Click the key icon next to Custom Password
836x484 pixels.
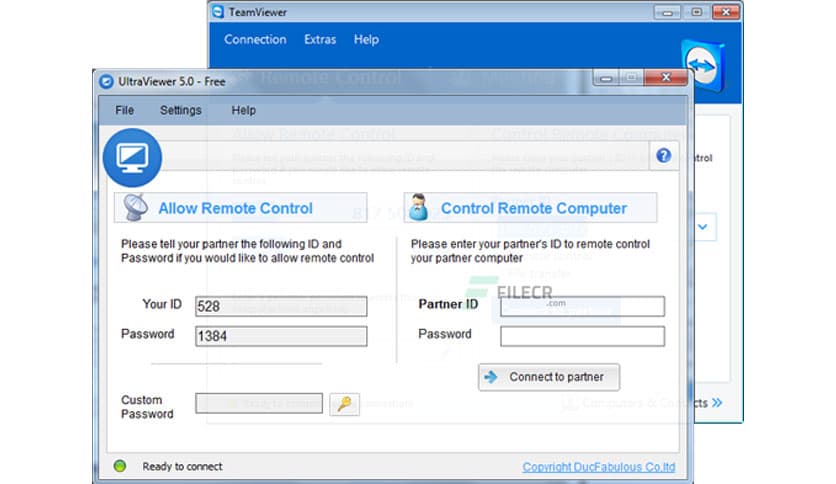click(344, 404)
